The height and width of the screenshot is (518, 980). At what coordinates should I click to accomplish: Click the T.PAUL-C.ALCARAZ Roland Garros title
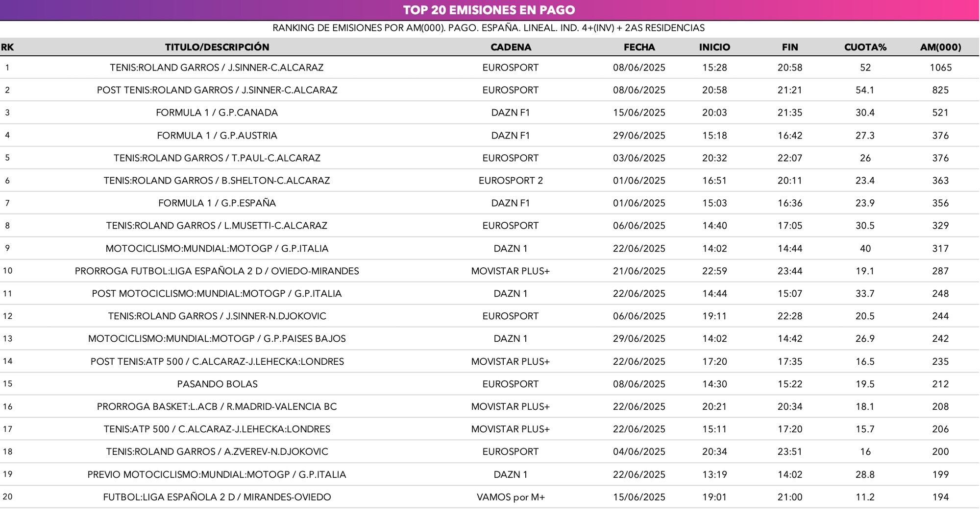click(x=217, y=158)
